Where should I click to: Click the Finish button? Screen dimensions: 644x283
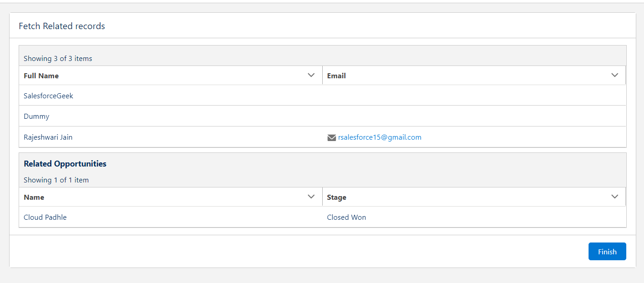pyautogui.click(x=607, y=252)
